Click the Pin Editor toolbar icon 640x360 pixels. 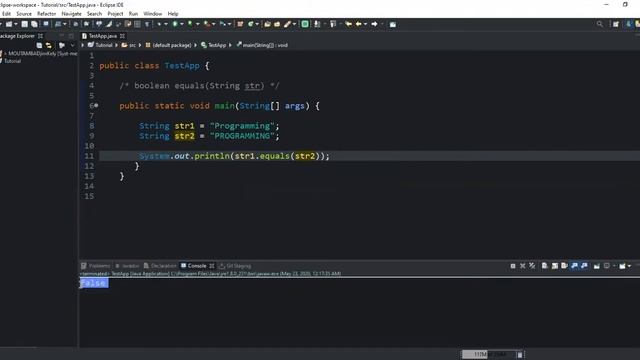pyautogui.click(x=393, y=24)
